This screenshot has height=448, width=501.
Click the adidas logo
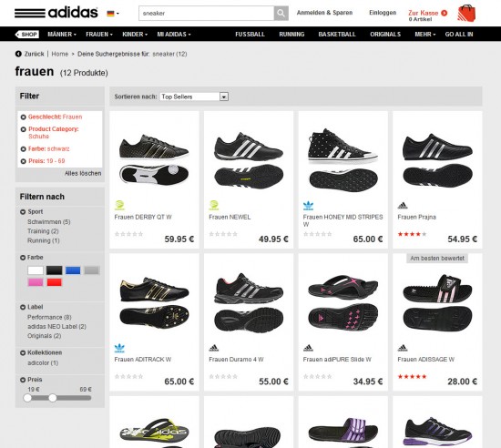click(56, 13)
